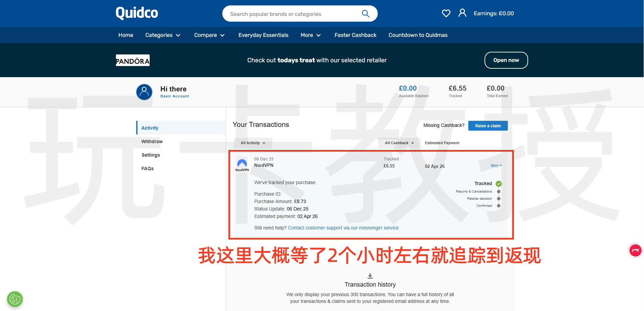Click the Confirmed progress indicator dot

[498, 205]
